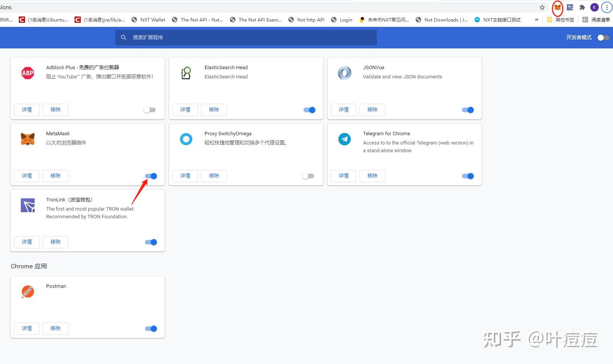The height and width of the screenshot is (364, 613).
Task: Click the Proxy SwitchyOmega extension icon
Action: (186, 139)
